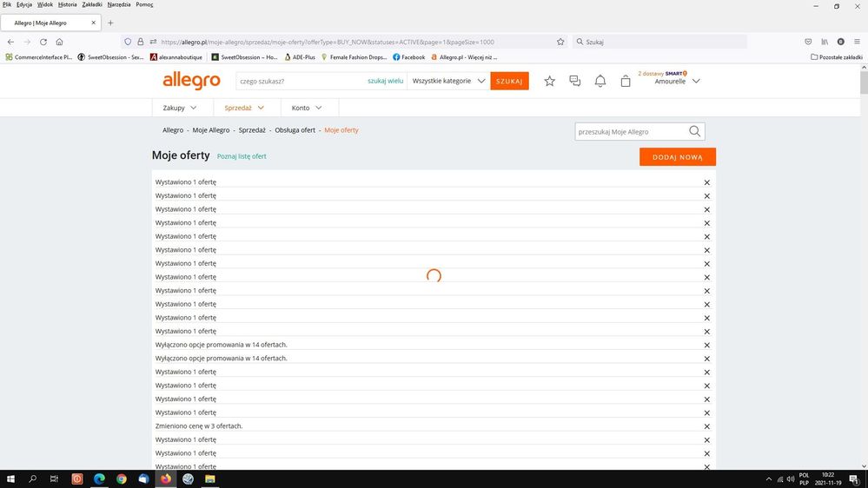Open the Widok menu
This screenshot has height=488, width=868.
point(45,4)
